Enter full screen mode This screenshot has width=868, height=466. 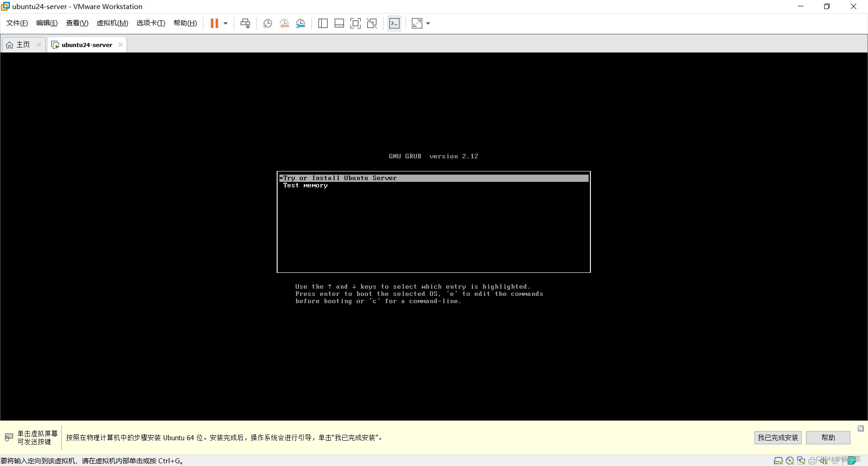[355, 23]
